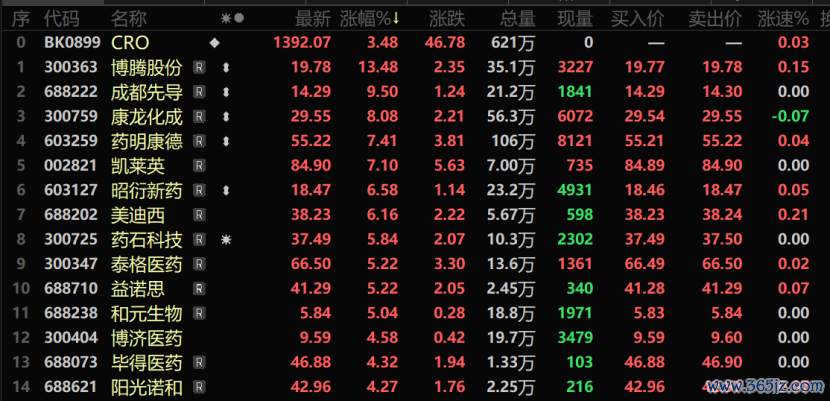Click the up-down arrow marker on 药明康德 row

click(226, 141)
